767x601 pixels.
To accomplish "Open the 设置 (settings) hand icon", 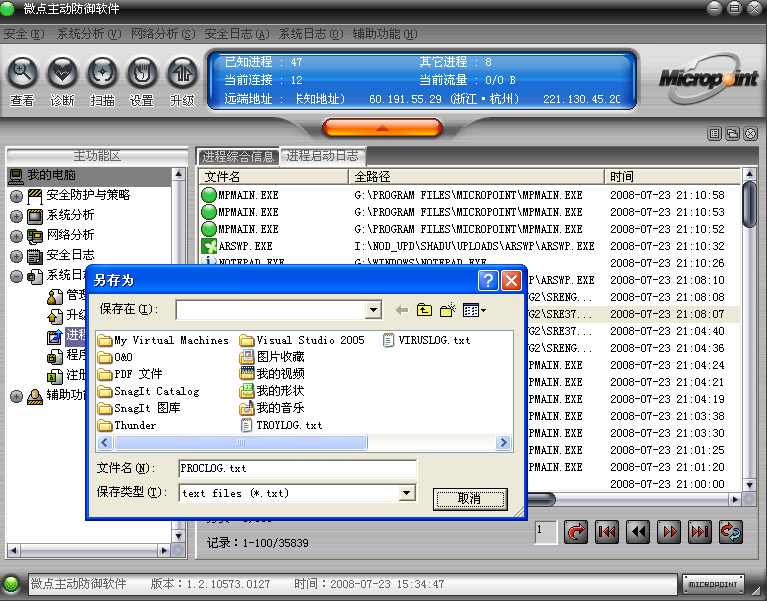I will click(x=142, y=73).
